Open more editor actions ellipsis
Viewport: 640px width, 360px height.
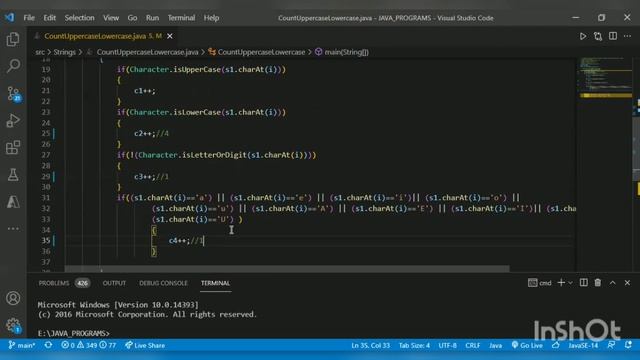pyautogui.click(x=627, y=36)
